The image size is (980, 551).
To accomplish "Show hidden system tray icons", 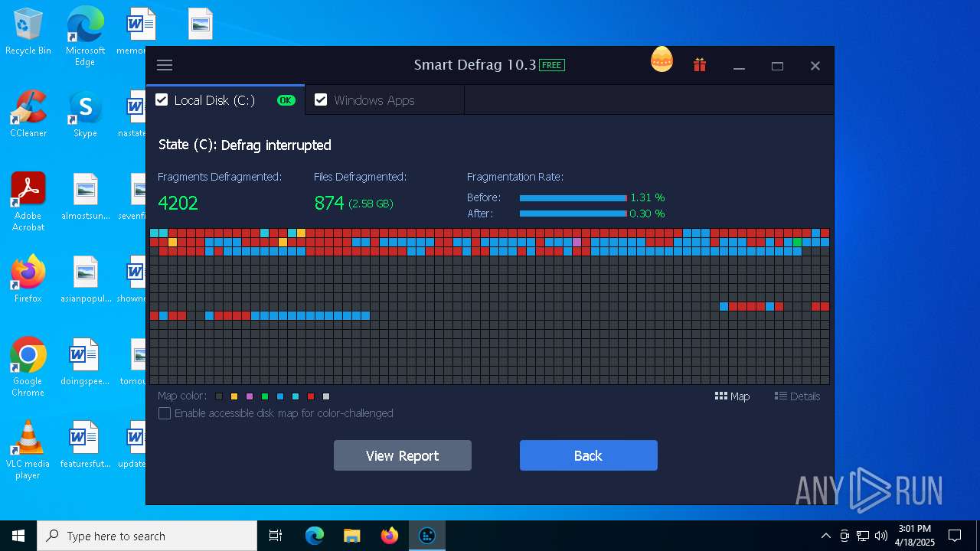I will tap(825, 536).
